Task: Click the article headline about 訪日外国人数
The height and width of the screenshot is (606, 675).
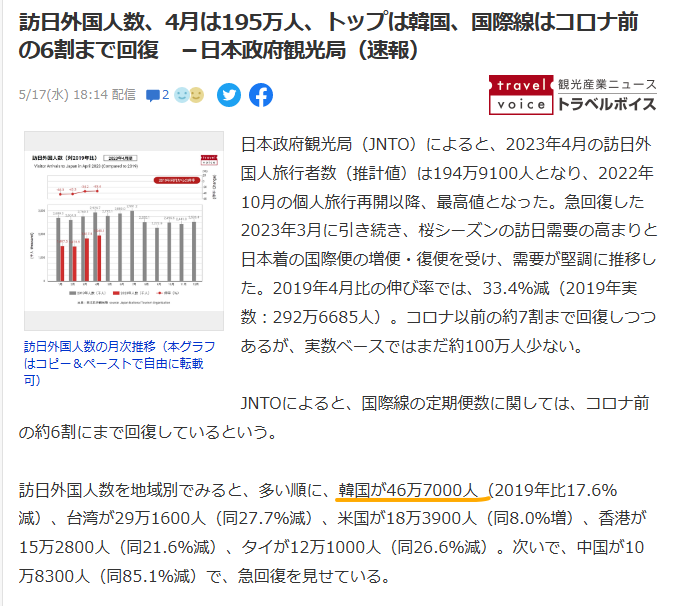Action: point(330,35)
